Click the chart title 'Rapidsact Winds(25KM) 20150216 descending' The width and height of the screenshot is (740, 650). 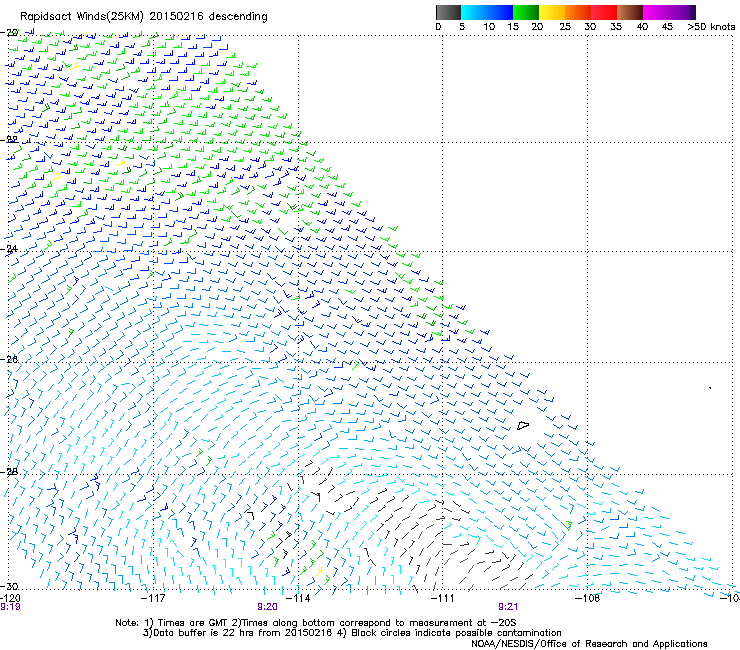point(143,17)
